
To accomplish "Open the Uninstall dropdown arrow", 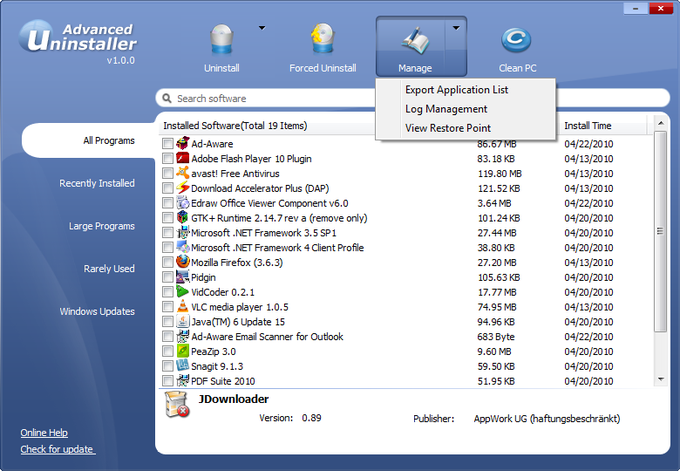I will (262, 28).
